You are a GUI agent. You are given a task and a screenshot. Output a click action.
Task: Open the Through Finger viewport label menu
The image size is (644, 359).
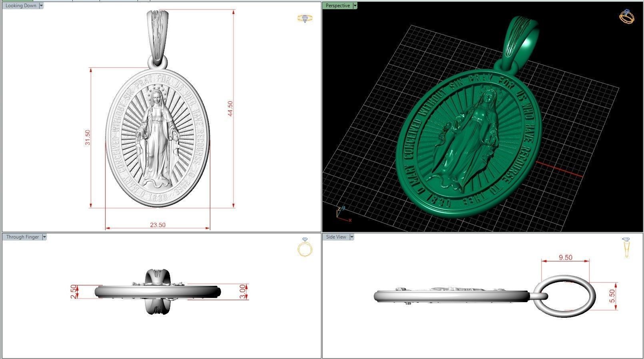point(22,237)
